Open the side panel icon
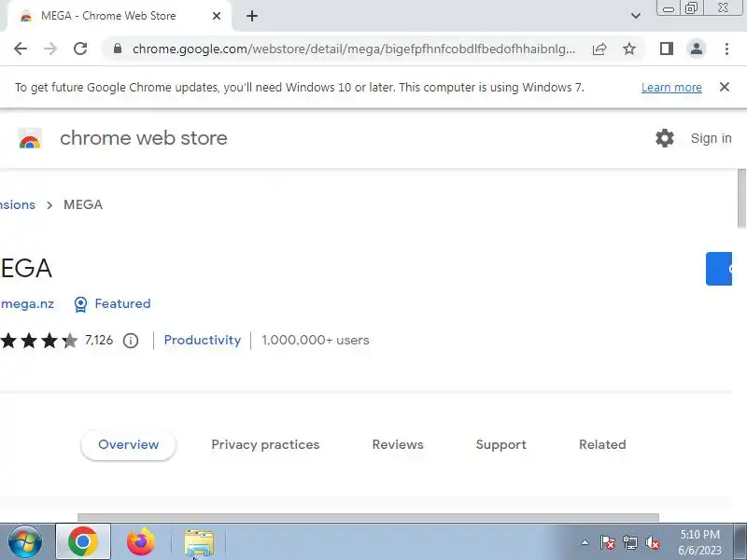The width and height of the screenshot is (747, 560). 667,49
